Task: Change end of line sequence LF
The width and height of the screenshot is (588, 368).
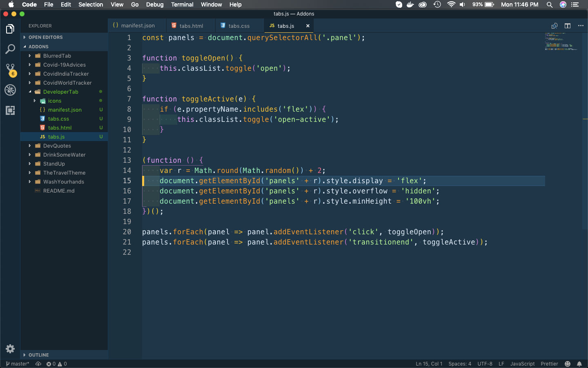Action: pos(501,364)
